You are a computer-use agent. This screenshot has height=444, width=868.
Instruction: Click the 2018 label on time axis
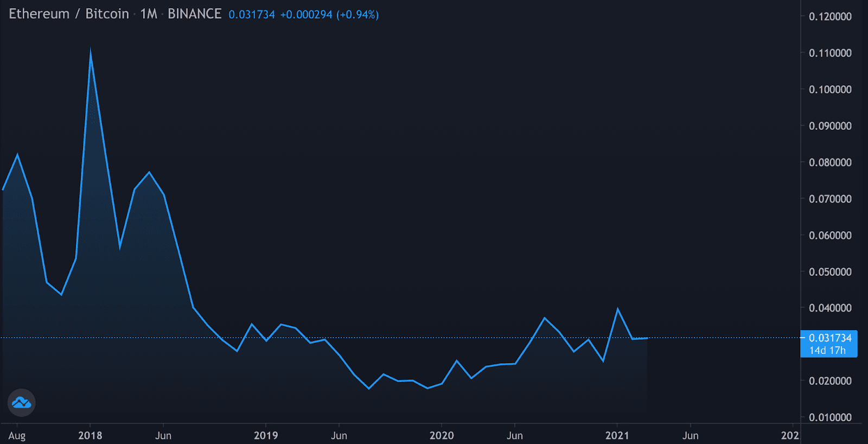[x=90, y=435]
